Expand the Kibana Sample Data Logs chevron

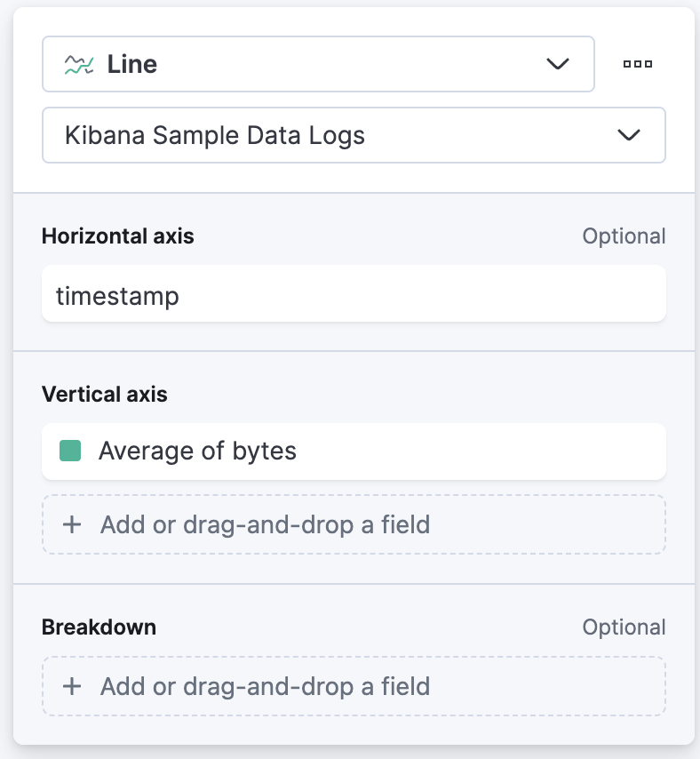[x=628, y=134]
